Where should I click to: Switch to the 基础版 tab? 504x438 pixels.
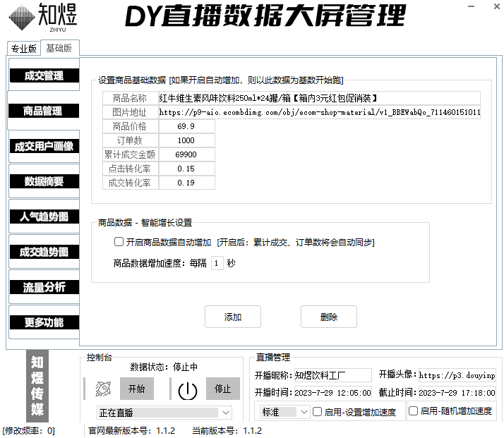(x=59, y=48)
